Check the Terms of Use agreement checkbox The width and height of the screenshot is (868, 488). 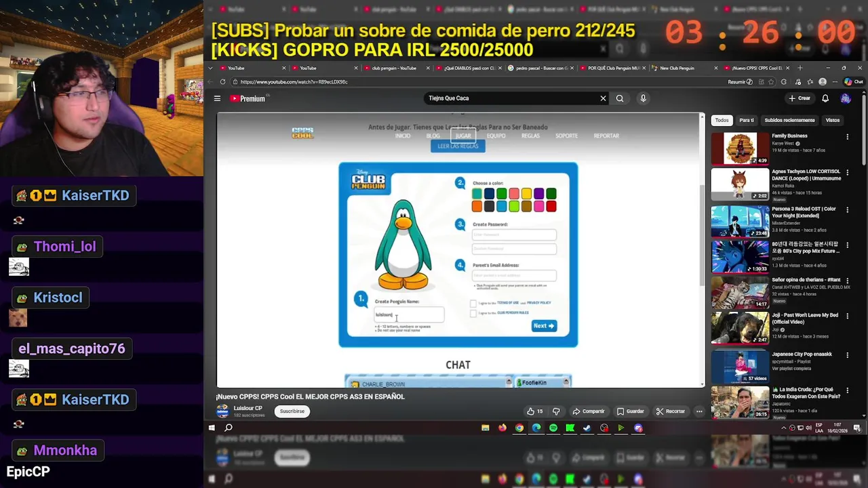(473, 303)
